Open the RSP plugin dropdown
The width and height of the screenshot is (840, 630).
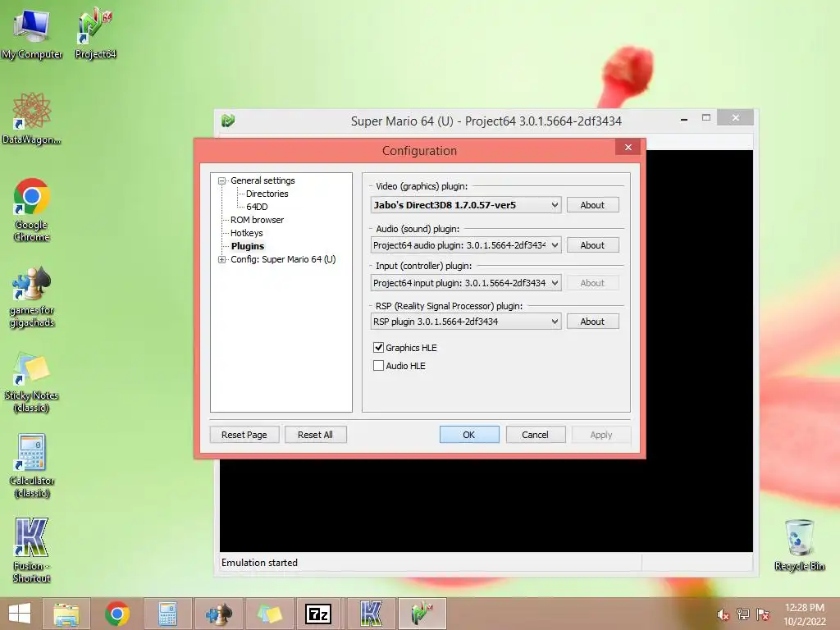[x=466, y=322]
